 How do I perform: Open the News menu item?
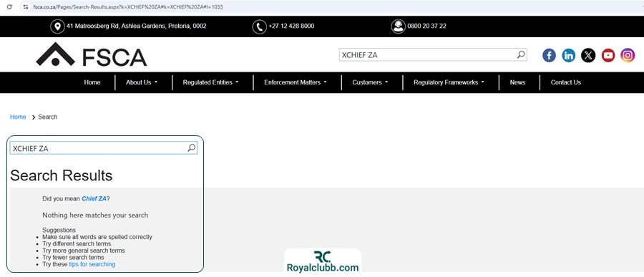click(x=517, y=82)
